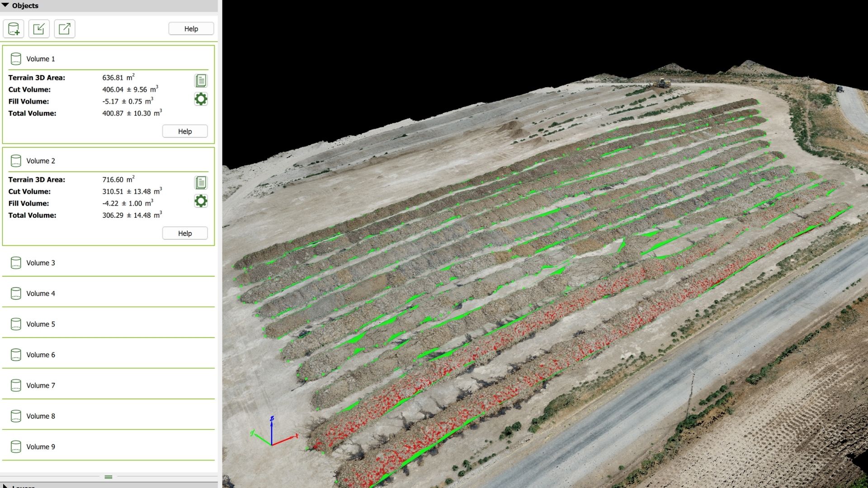This screenshot has width=868, height=488.
Task: Expand the Volume 3 entry
Action: [x=41, y=263]
